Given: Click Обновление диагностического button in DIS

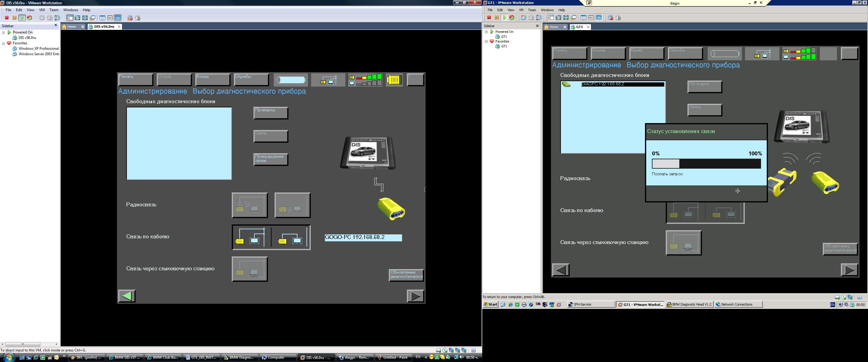Looking at the screenshot, I should coord(406,275).
